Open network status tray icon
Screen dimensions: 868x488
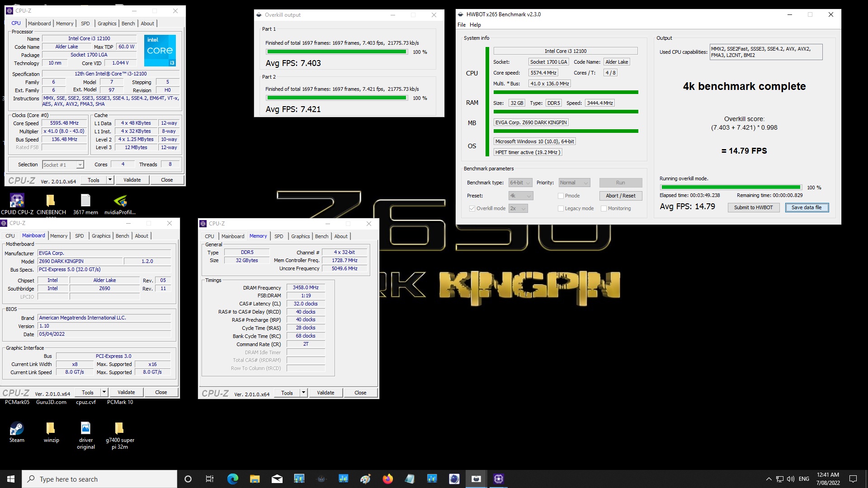(x=779, y=479)
